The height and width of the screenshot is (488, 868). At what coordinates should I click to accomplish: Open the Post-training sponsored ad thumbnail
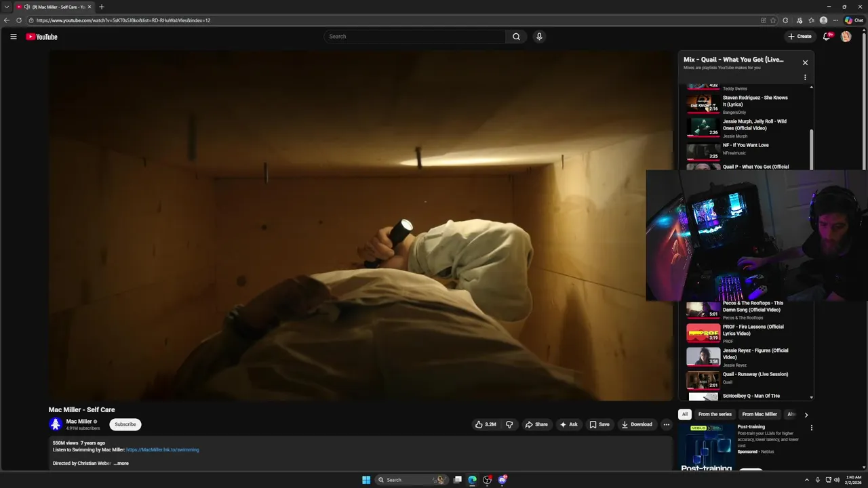point(706,447)
